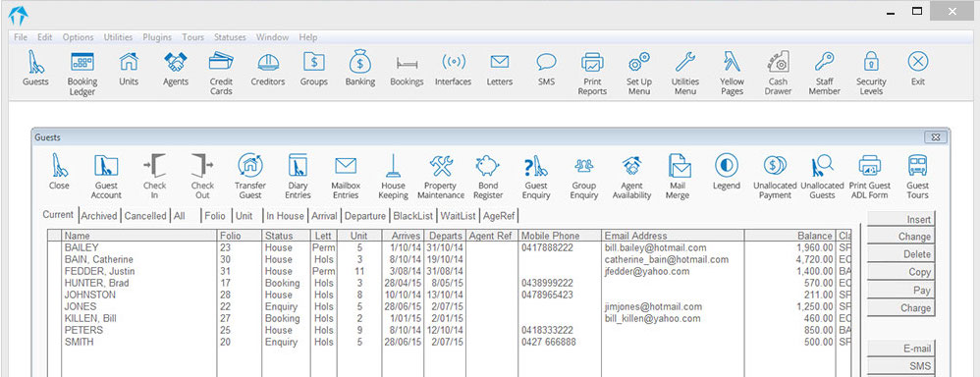Click the Balance column header
Screen dimensions: 980x377
pos(789,236)
